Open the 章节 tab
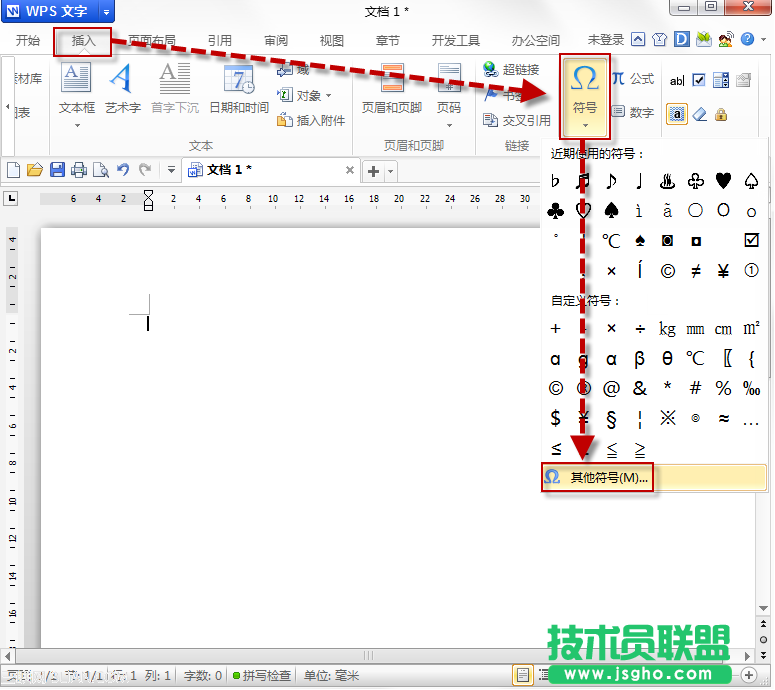This screenshot has width=775, height=690. pos(388,41)
